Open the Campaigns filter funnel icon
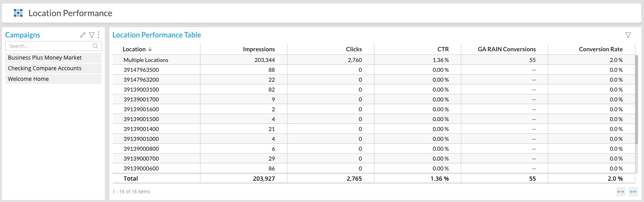Viewport: 644px width, 202px height. coord(92,35)
